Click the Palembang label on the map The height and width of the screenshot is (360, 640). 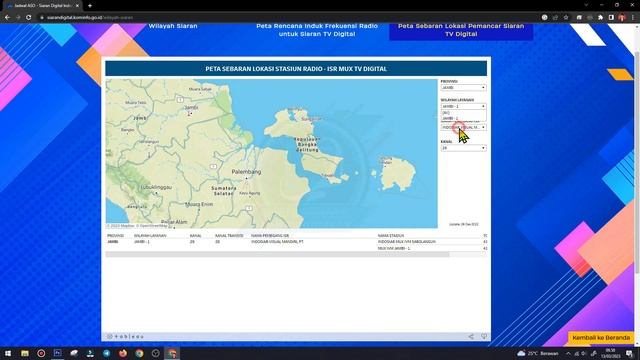pyautogui.click(x=246, y=172)
